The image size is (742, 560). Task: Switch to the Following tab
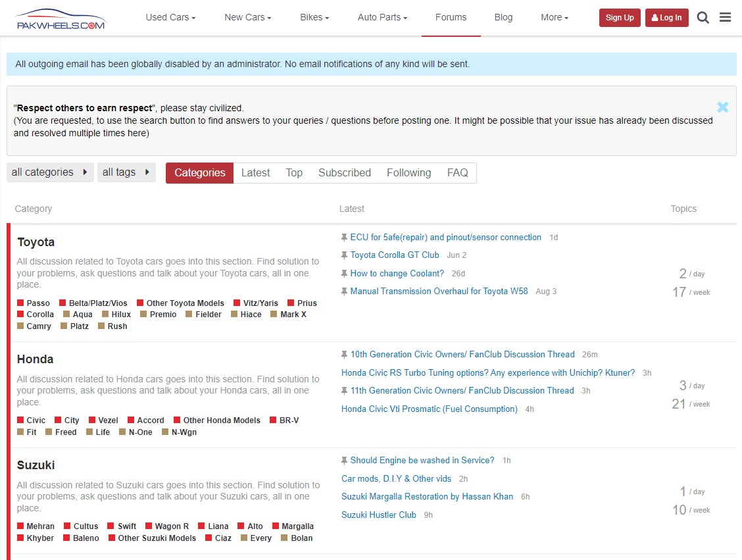click(409, 173)
